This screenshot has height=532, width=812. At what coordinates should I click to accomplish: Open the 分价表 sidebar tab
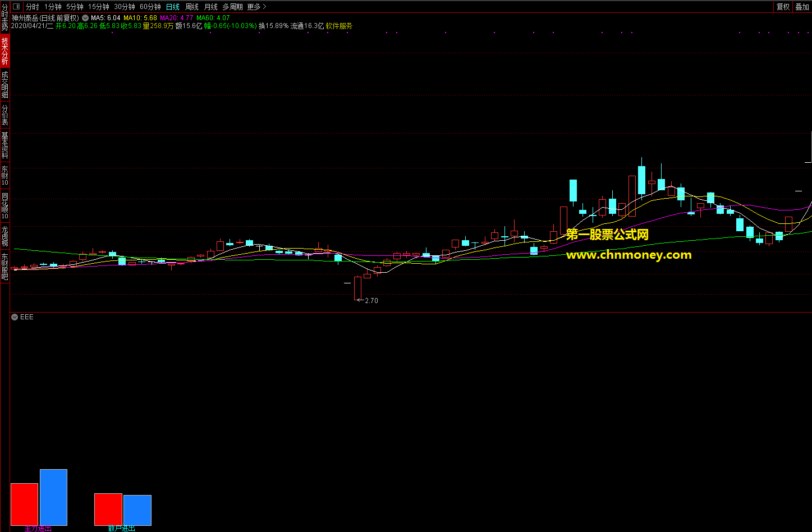click(x=4, y=115)
